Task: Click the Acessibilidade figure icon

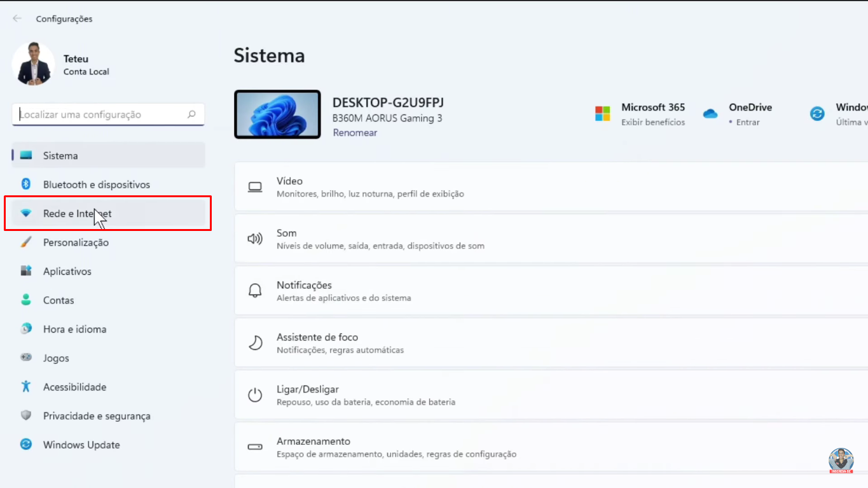Action: coord(26,387)
